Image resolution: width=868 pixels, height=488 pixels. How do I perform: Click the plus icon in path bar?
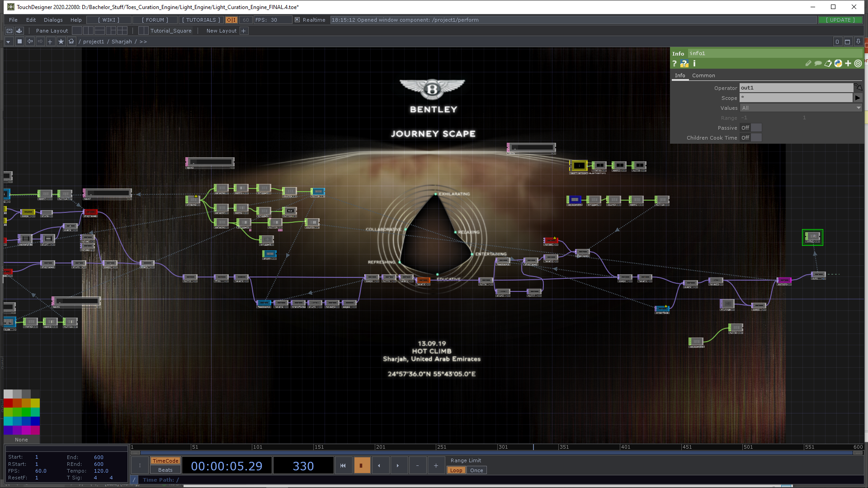point(50,42)
